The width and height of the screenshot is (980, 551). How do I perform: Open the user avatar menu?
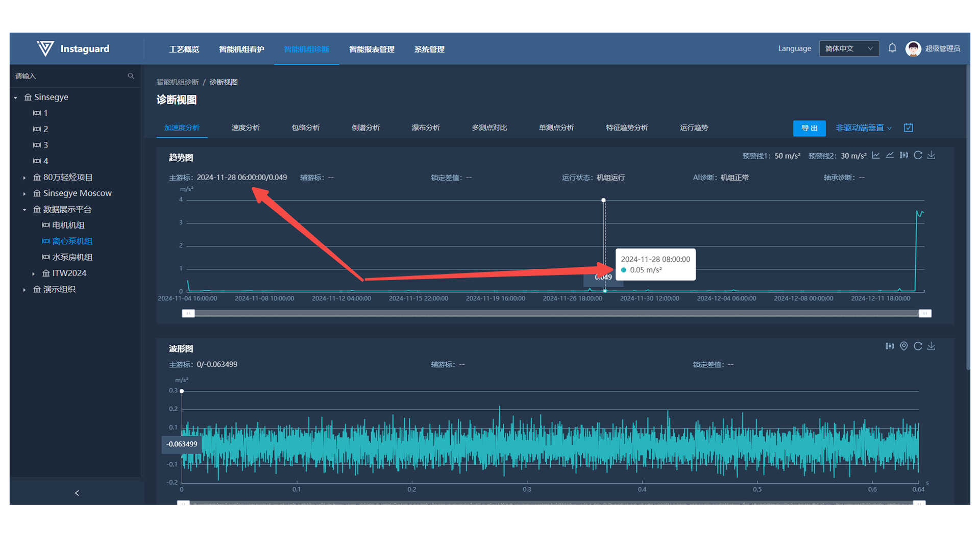(913, 48)
